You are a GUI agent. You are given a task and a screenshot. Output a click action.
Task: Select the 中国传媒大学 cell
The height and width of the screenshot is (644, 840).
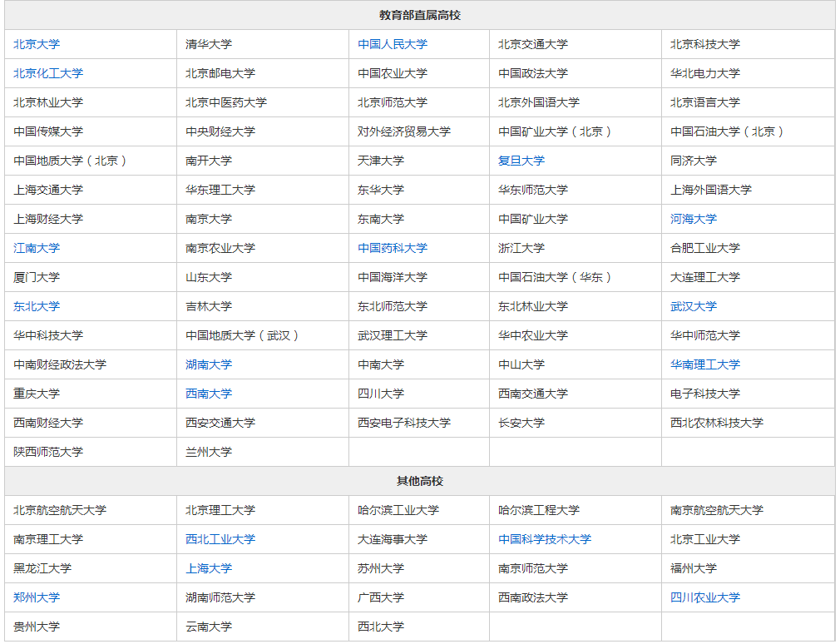coord(91,131)
